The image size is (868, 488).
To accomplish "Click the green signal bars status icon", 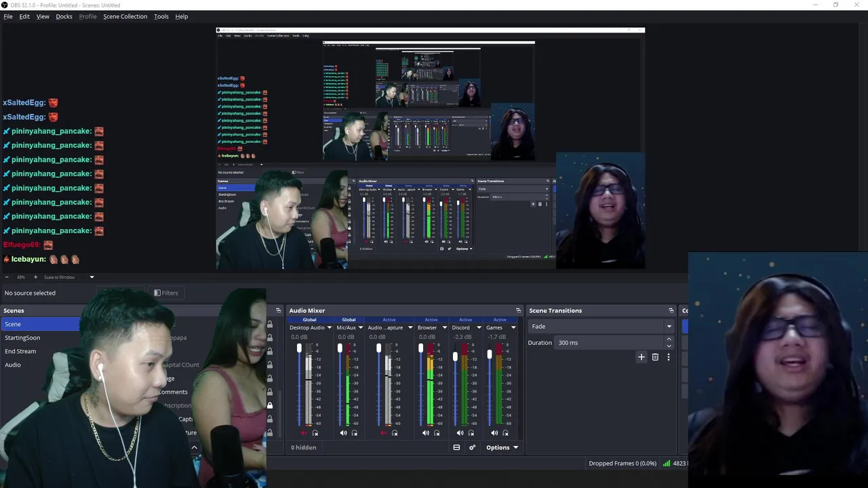I will pyautogui.click(x=666, y=464).
